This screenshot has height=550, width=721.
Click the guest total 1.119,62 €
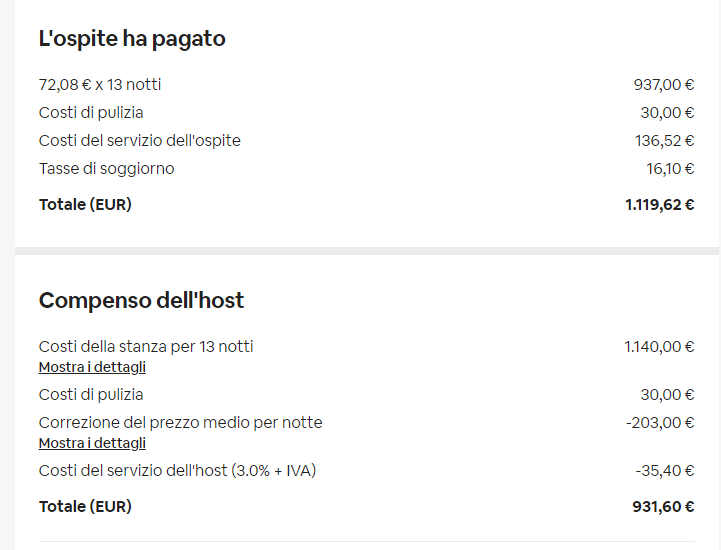pos(660,205)
